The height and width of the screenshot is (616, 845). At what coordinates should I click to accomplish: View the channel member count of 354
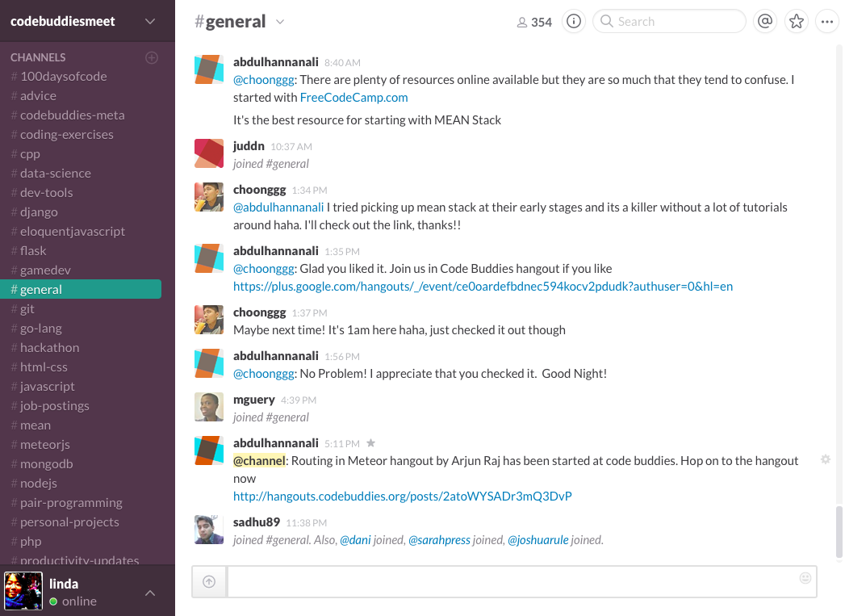point(533,22)
